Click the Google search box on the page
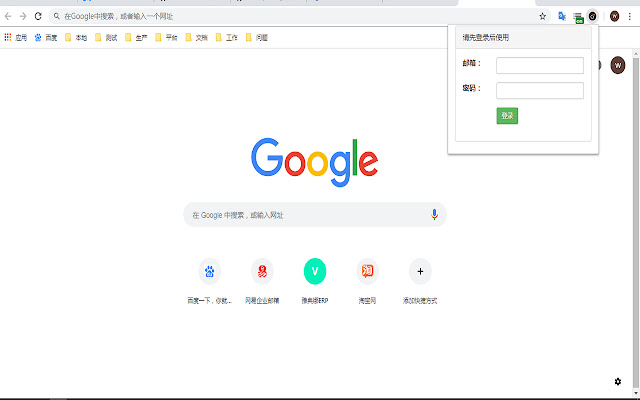The image size is (640, 400). pos(315,215)
